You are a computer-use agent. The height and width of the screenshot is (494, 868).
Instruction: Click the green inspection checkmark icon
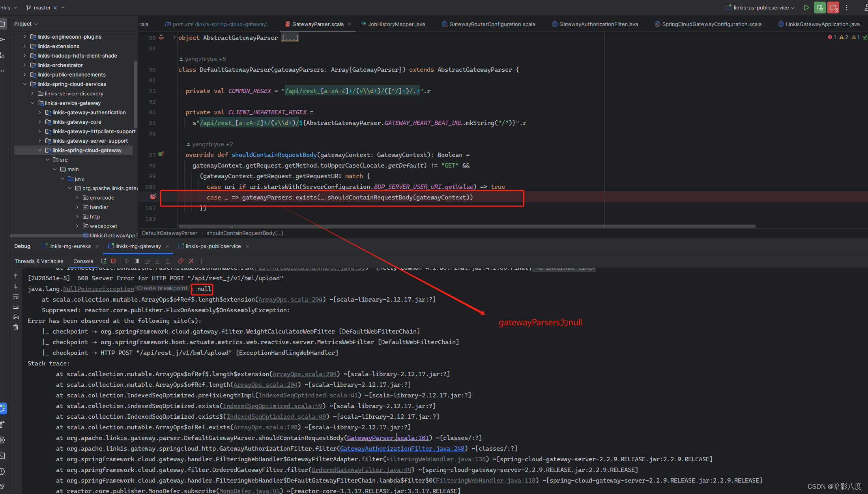[x=865, y=37]
